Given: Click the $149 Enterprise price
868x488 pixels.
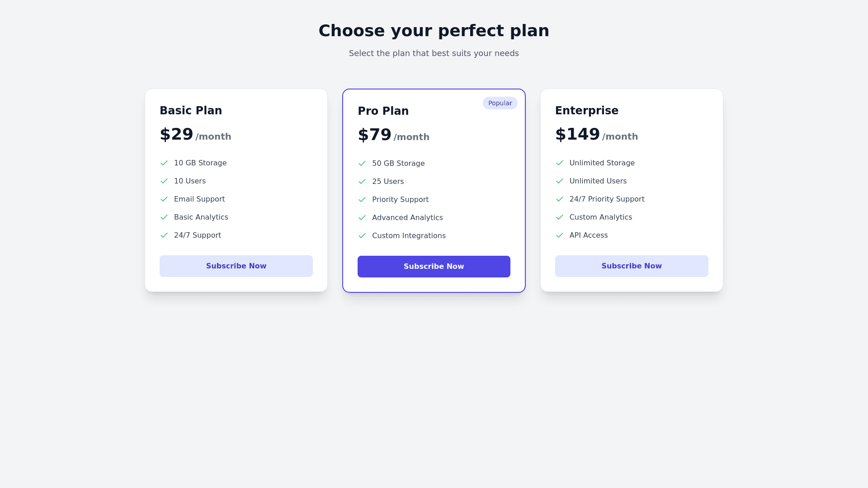Looking at the screenshot, I should pyautogui.click(x=578, y=134).
